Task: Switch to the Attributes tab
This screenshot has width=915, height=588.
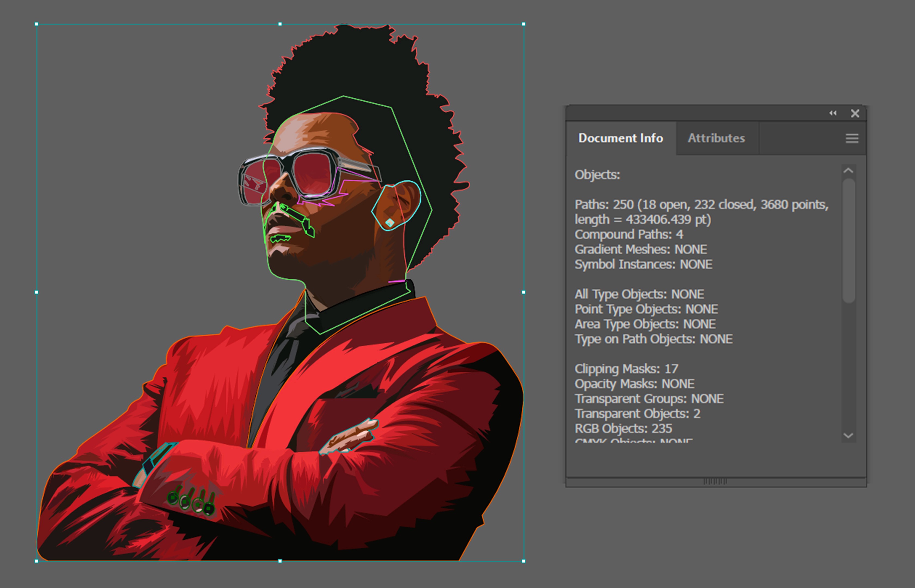Action: 716,138
